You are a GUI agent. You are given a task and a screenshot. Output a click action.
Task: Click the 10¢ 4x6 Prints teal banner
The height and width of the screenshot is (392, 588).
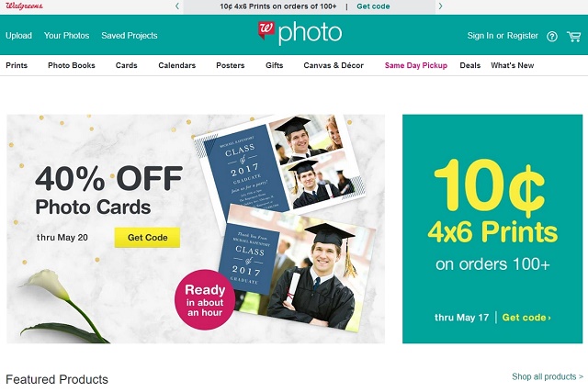(x=492, y=229)
